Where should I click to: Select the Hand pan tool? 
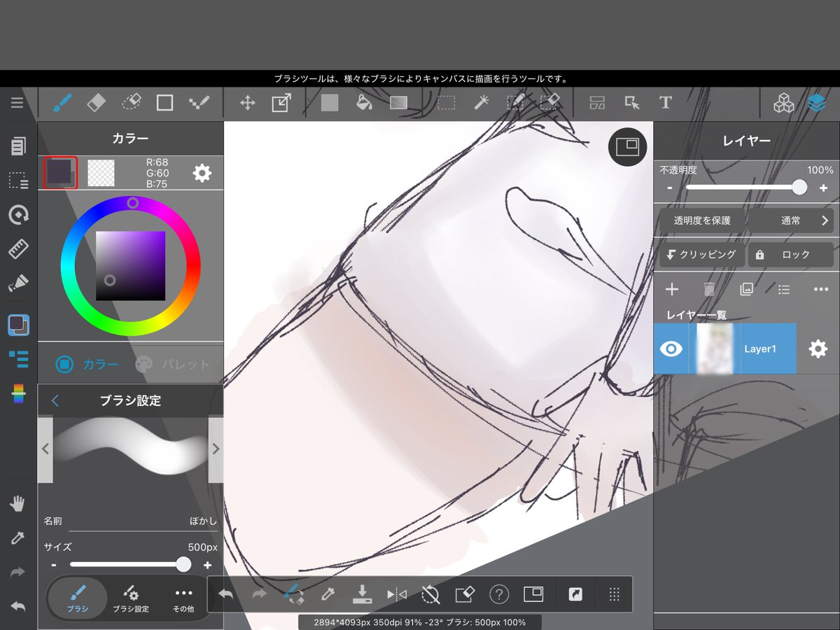coord(17,503)
